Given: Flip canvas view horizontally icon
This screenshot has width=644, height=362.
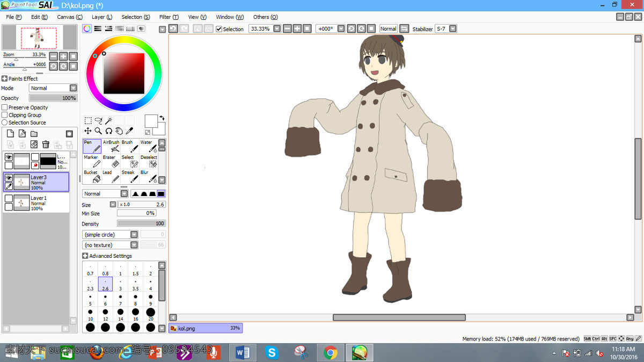Looking at the screenshot, I should [404, 28].
